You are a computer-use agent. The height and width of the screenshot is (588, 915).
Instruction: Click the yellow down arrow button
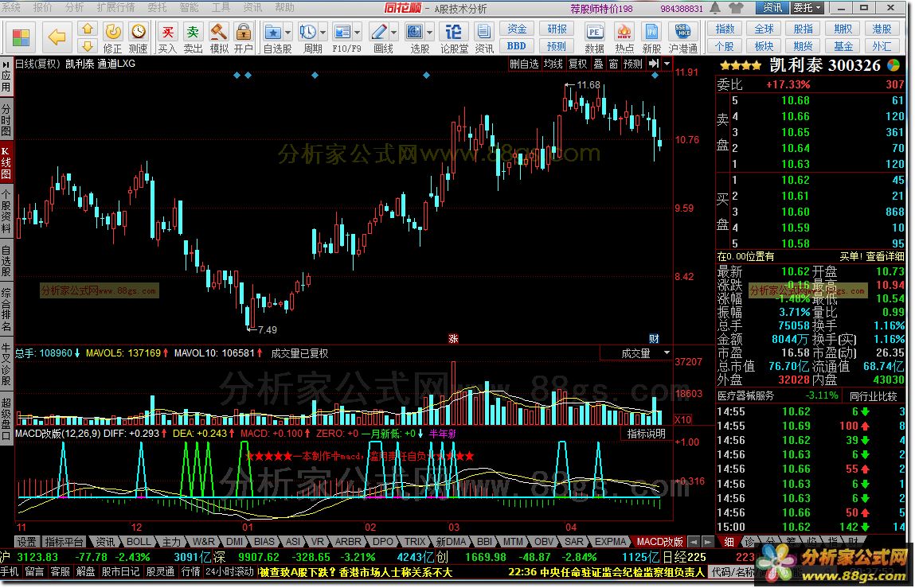(x=87, y=45)
